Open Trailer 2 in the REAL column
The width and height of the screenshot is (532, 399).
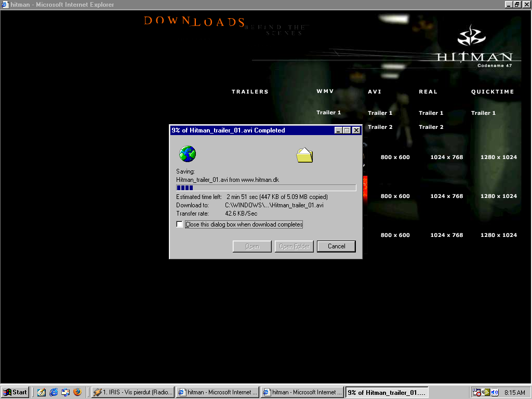coord(431,127)
